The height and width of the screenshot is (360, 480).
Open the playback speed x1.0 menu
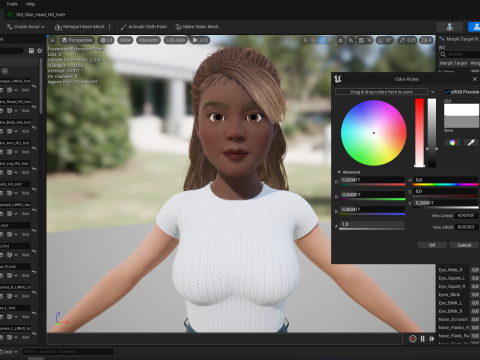[x=200, y=40]
